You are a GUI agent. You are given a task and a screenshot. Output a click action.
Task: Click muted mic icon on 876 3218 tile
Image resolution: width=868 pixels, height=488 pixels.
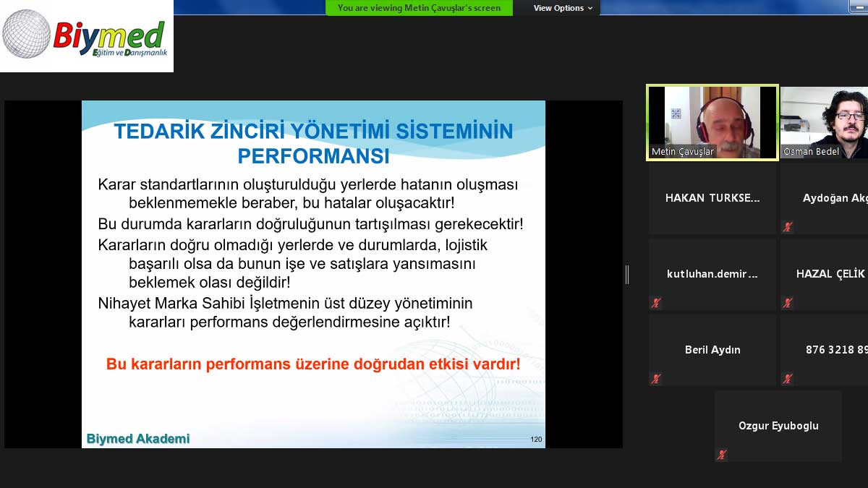[788, 378]
